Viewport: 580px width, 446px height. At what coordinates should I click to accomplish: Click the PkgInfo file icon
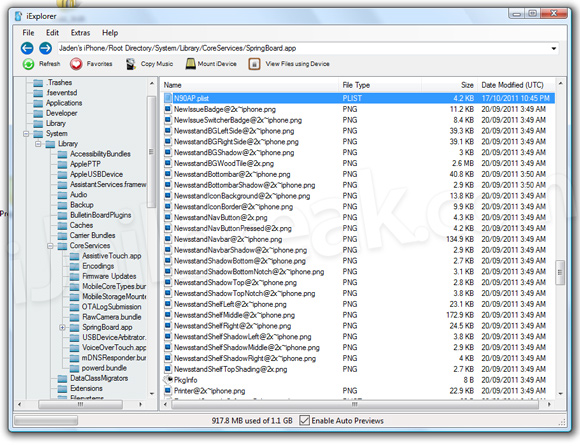coord(168,379)
